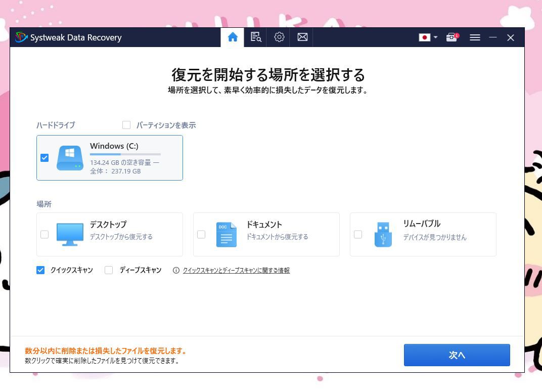
Task: Open the scan results search icon
Action: pos(256,37)
